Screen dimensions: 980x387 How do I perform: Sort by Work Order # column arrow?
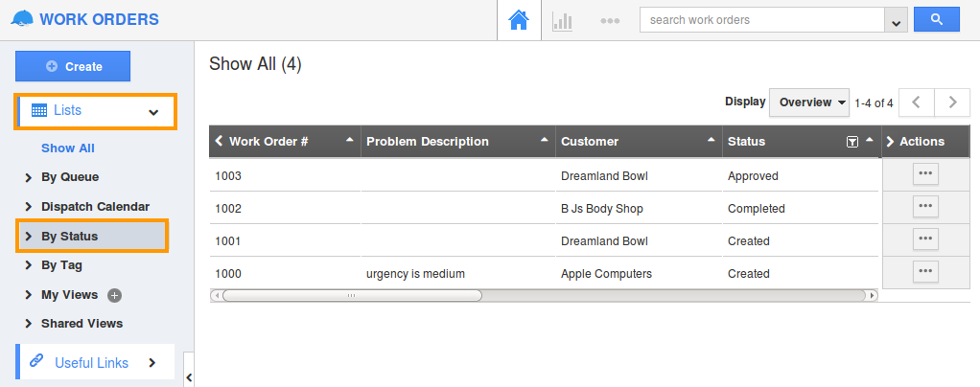(350, 140)
